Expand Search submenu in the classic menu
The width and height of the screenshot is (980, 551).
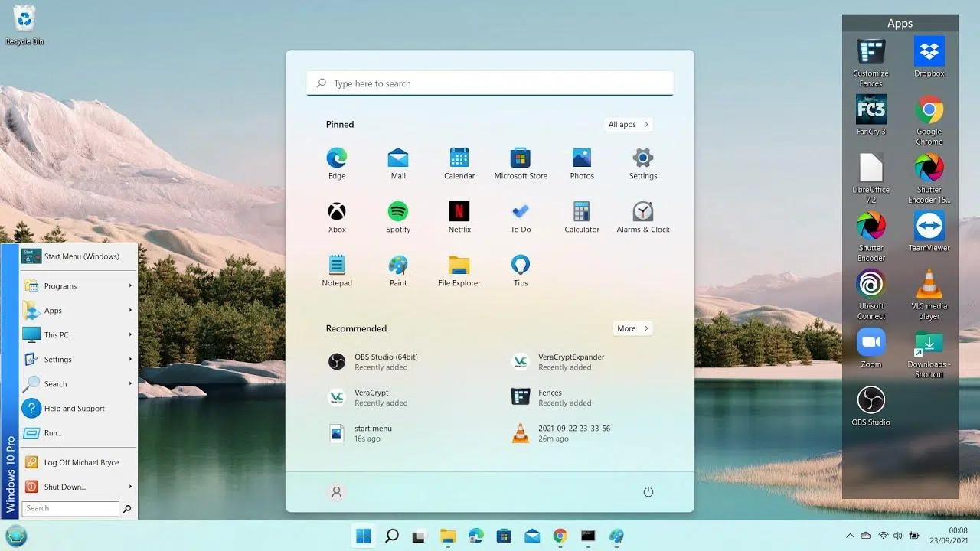(78, 384)
